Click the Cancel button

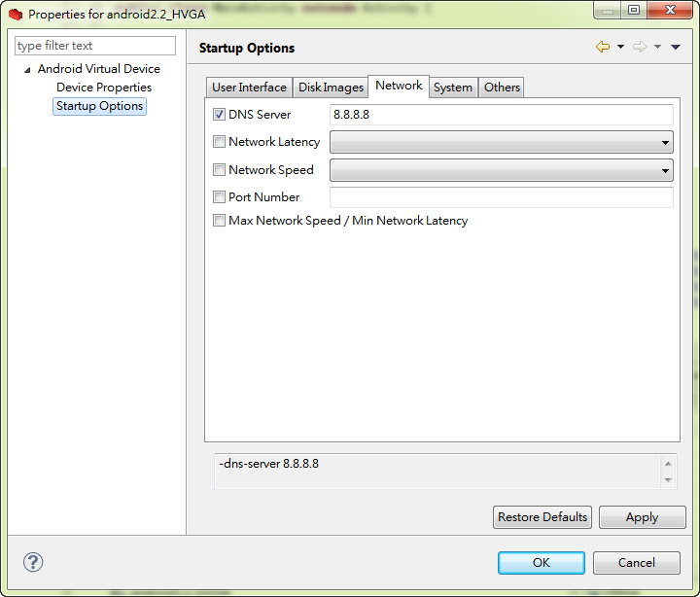[637, 563]
